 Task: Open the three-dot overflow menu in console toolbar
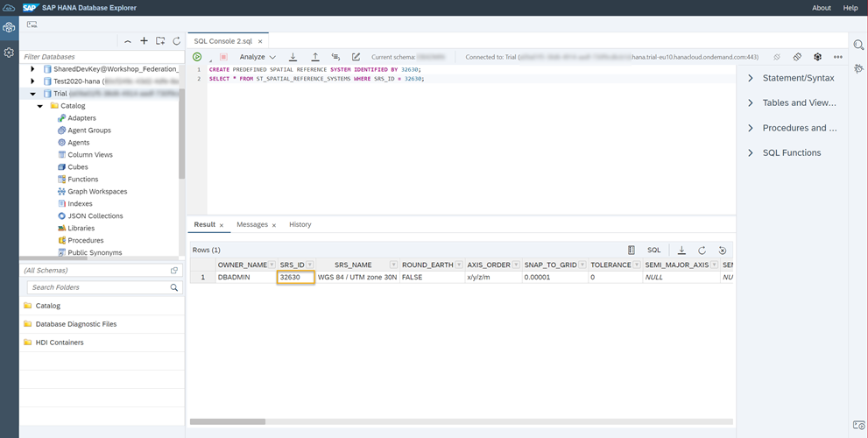pyautogui.click(x=838, y=56)
